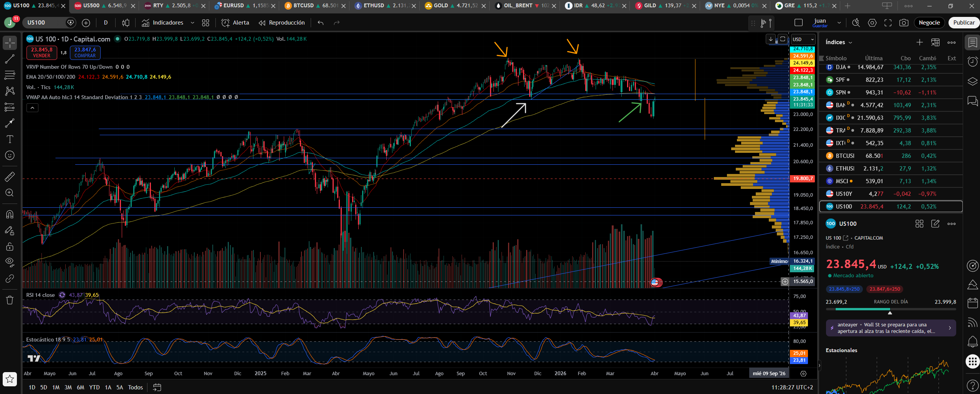Click the Alerta clock icon
The image size is (980, 394).
click(225, 23)
